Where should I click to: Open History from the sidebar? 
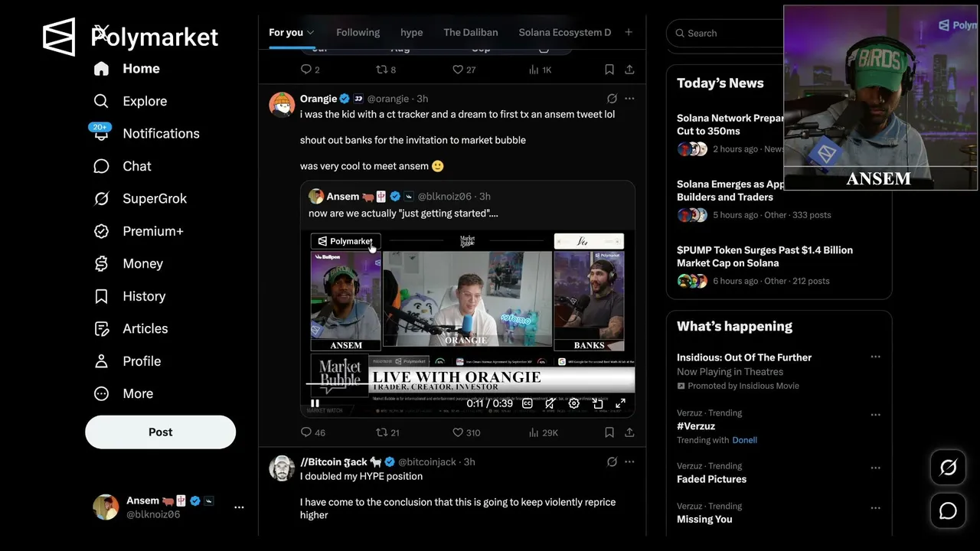(x=129, y=296)
